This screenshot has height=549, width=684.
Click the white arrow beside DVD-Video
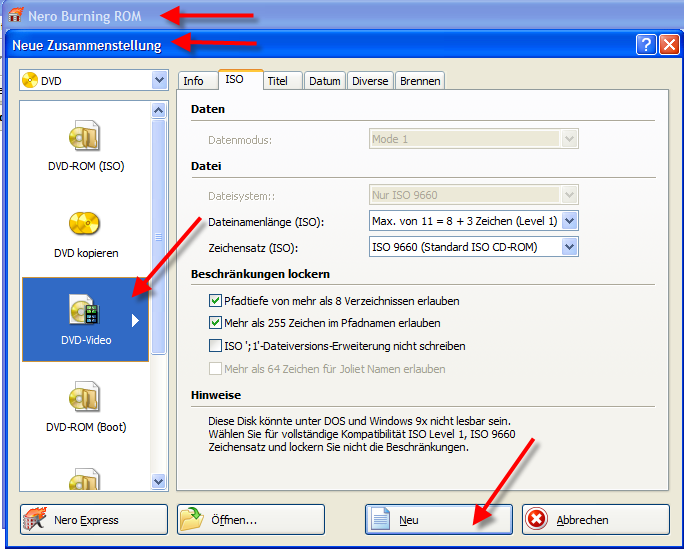[x=135, y=321]
